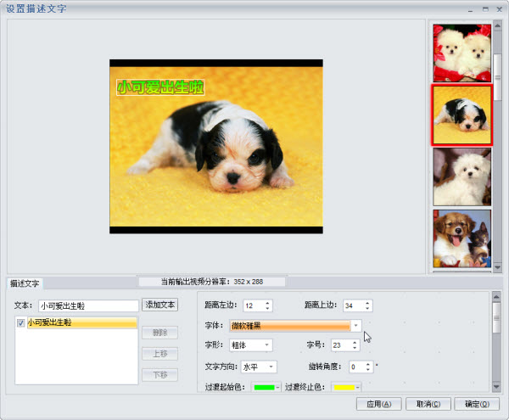Click the 应用(A) apply button
Viewport: 509px width, 420px height.
click(379, 404)
